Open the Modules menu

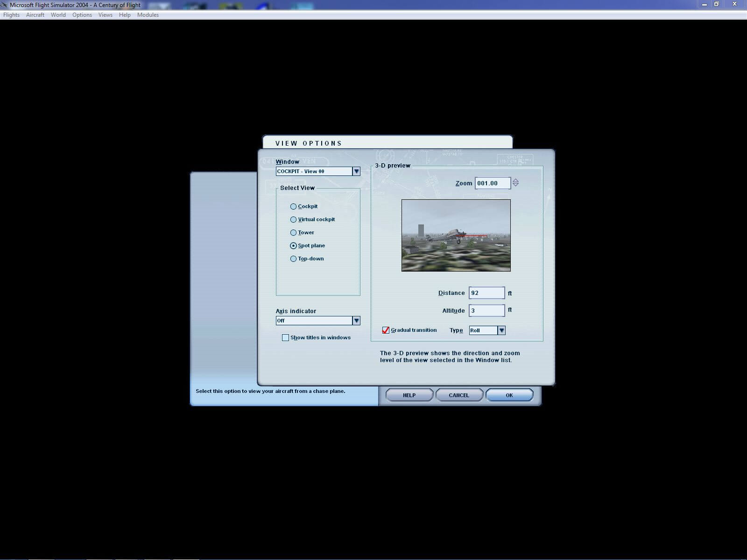click(148, 15)
